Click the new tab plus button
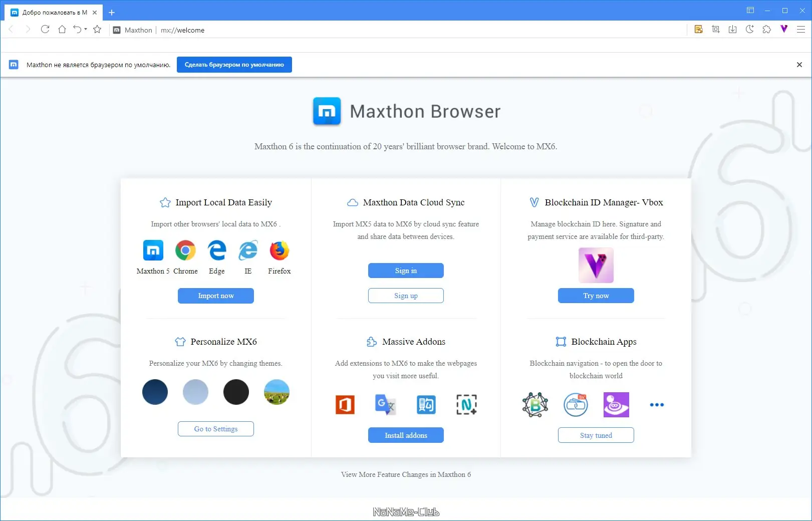 pyautogui.click(x=112, y=13)
